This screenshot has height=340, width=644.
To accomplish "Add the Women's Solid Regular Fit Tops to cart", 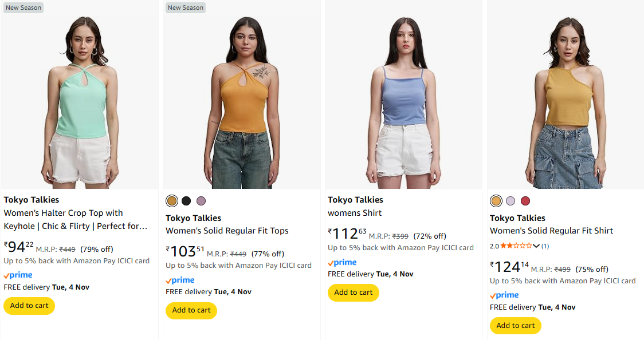I will [191, 310].
